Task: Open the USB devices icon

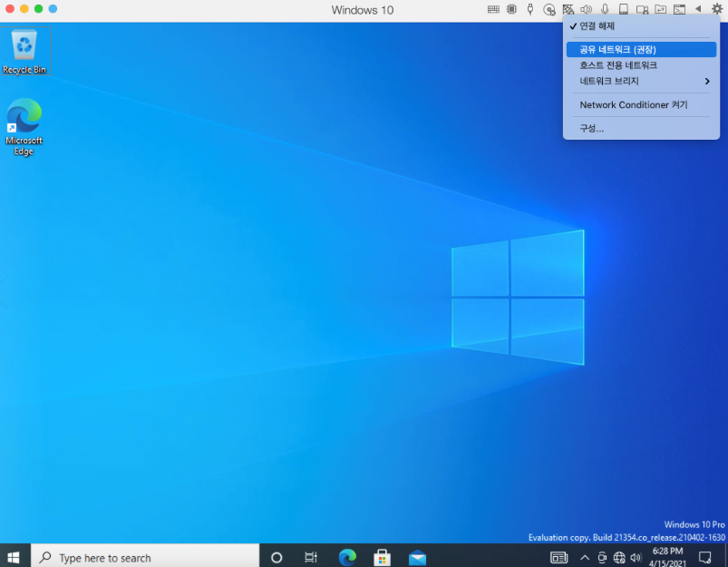Action: (530, 9)
